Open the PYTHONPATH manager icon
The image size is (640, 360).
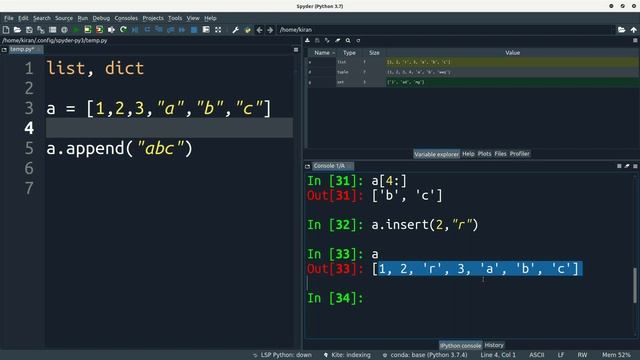[x=247, y=30]
